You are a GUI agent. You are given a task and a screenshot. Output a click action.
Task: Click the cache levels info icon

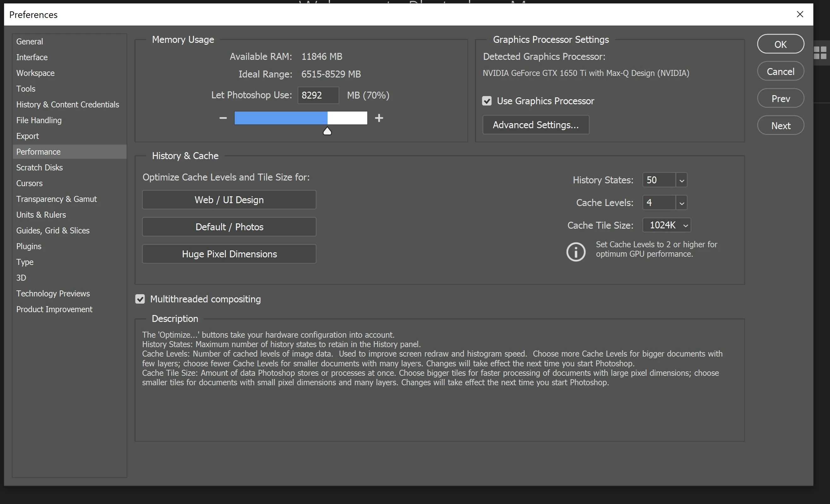pos(576,252)
